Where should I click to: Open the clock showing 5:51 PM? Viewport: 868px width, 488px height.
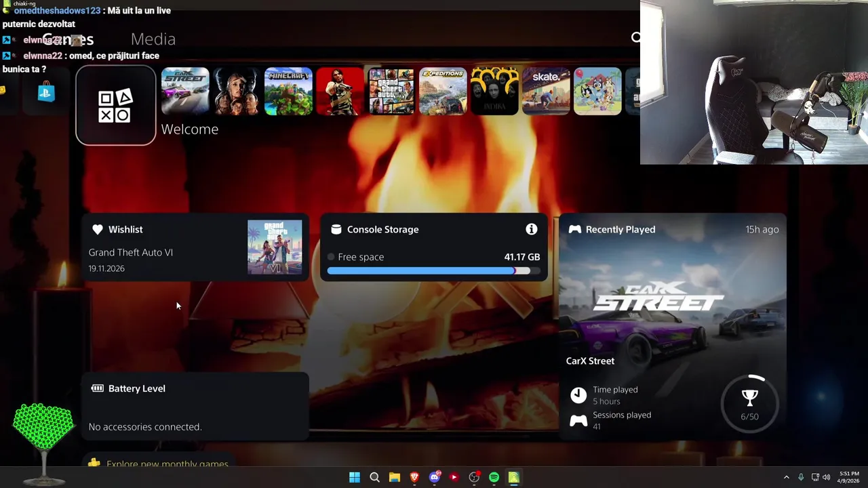coord(849,477)
